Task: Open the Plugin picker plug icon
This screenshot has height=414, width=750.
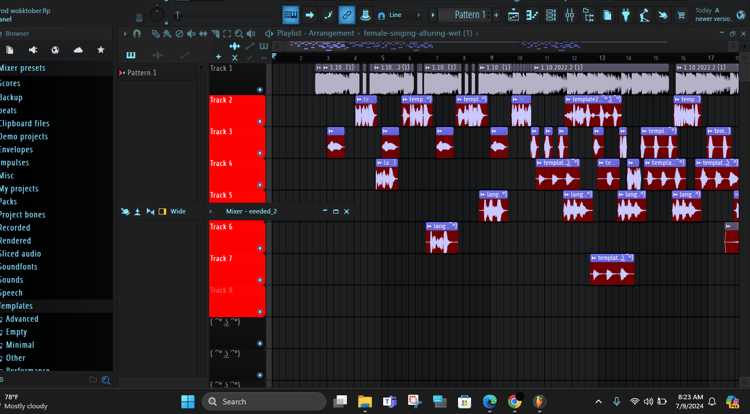Action: click(x=626, y=15)
